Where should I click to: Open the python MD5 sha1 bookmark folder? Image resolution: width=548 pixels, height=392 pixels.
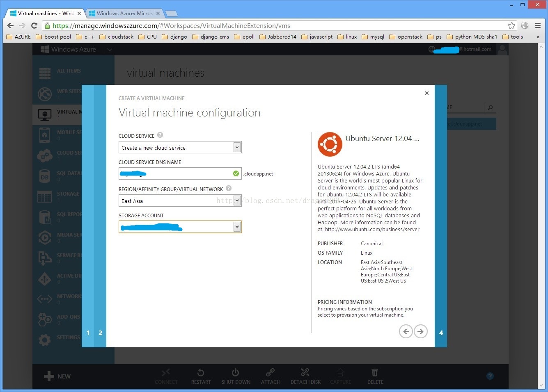(x=472, y=37)
